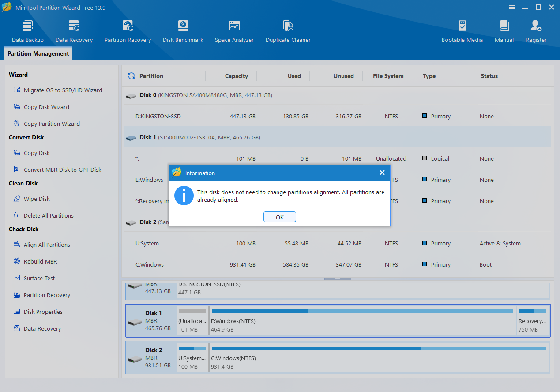The image size is (560, 392).
Task: Start Migrate OS to SSD/HD Wizard
Action: tap(58, 90)
